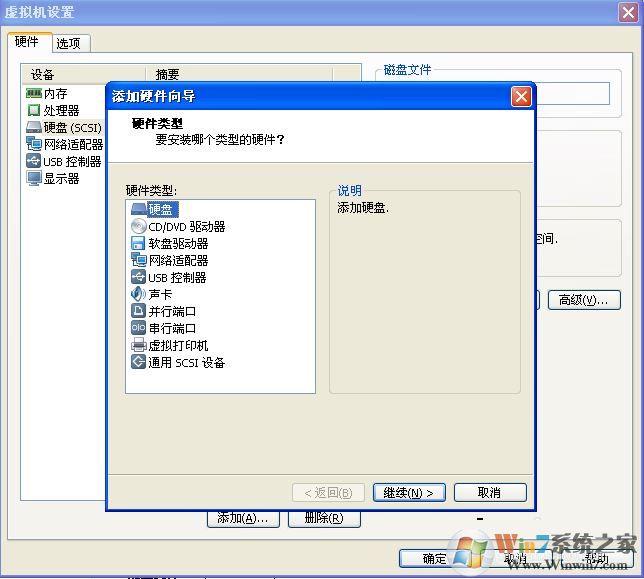The image size is (644, 579).
Task: Click the generic SCSI device icon
Action: coord(138,362)
